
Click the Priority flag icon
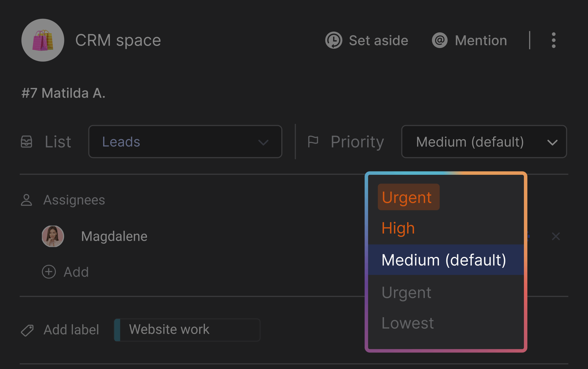(x=313, y=142)
